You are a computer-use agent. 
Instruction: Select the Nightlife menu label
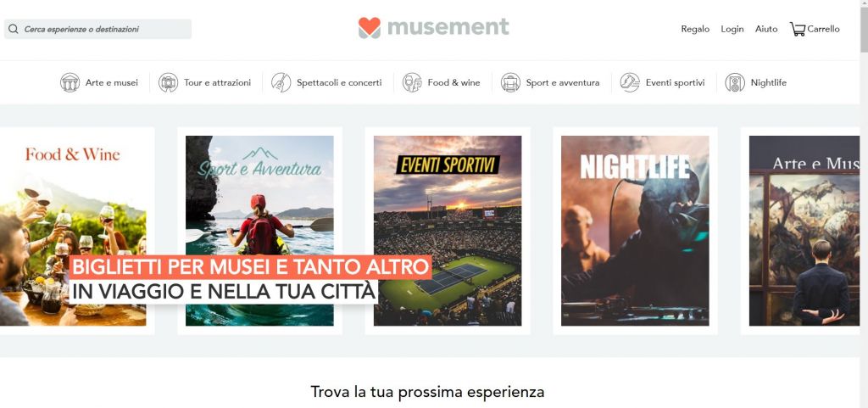click(x=768, y=82)
